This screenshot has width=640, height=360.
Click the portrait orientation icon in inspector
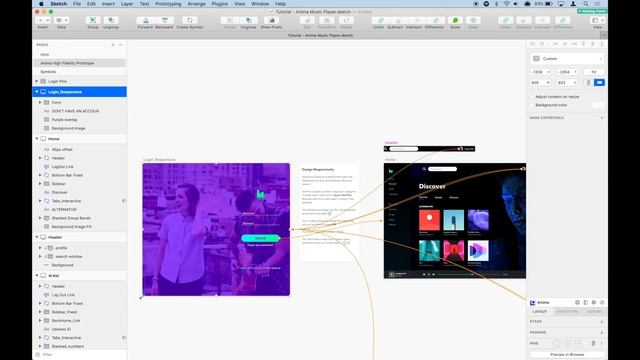click(588, 82)
